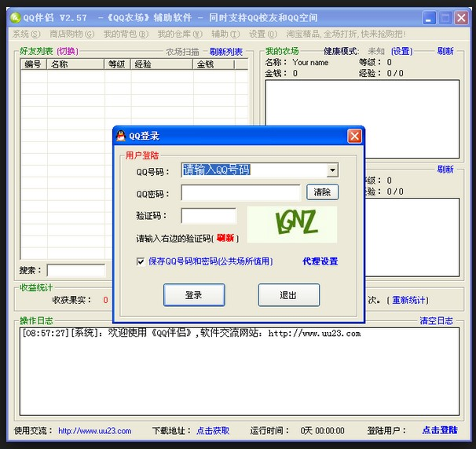
Task: Click the KGNZ captcha image
Action: tap(292, 224)
